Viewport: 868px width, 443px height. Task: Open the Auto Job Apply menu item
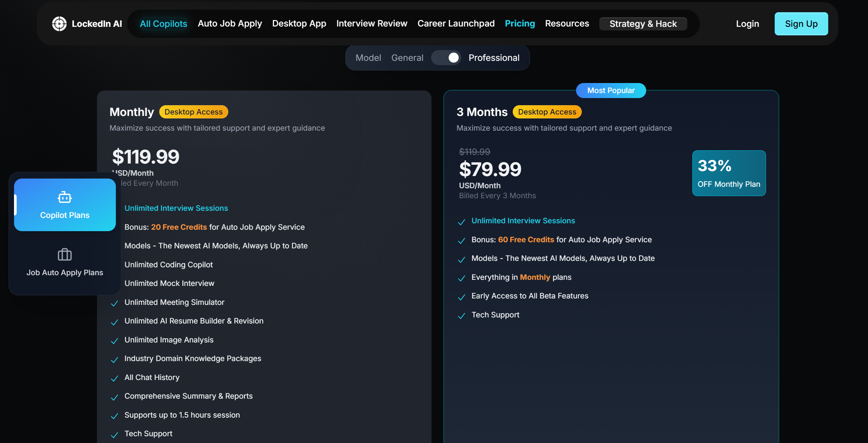pos(230,24)
